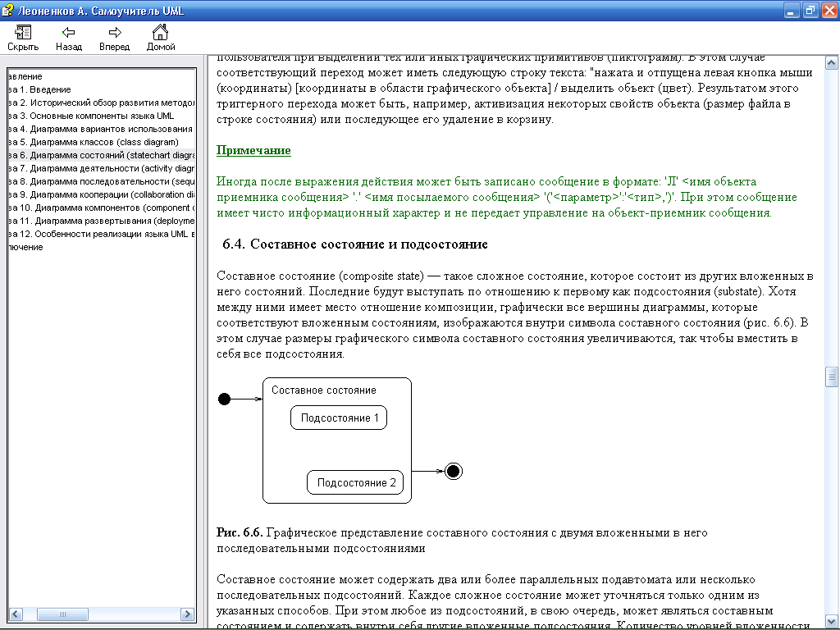Restore down the help window
Image resolution: width=840 pixels, height=630 pixels.
[810, 10]
